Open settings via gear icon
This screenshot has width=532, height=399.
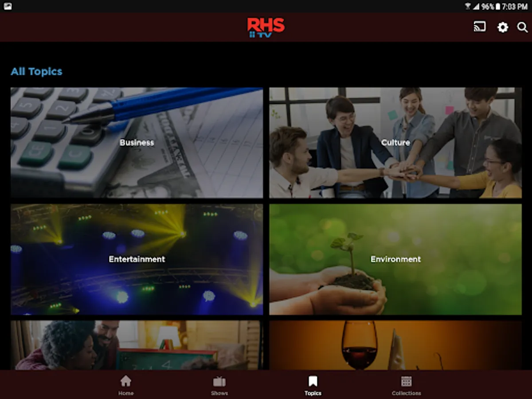(502, 27)
